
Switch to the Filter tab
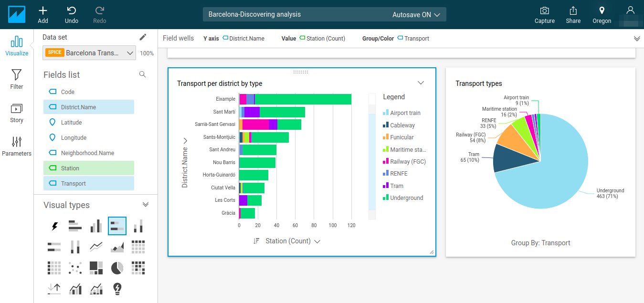(x=17, y=79)
